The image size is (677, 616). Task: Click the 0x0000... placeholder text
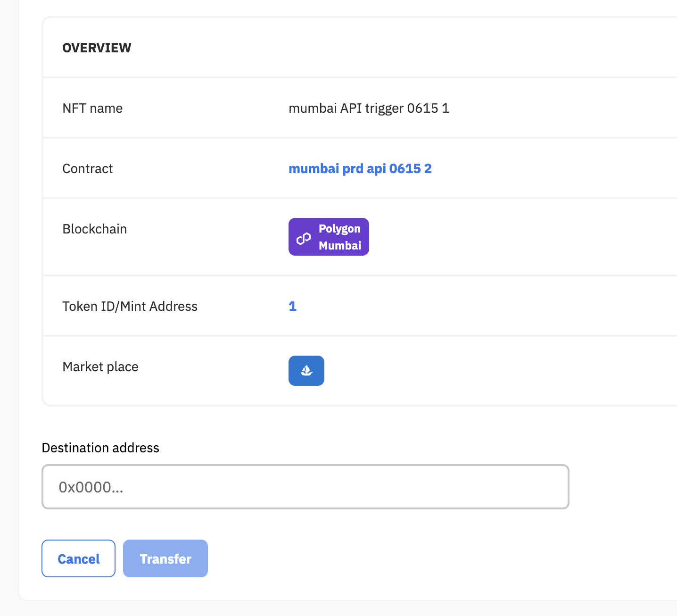click(x=91, y=487)
